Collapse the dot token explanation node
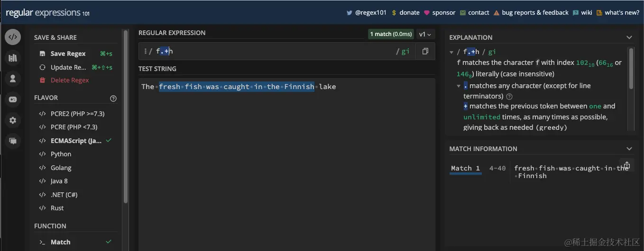 point(459,86)
